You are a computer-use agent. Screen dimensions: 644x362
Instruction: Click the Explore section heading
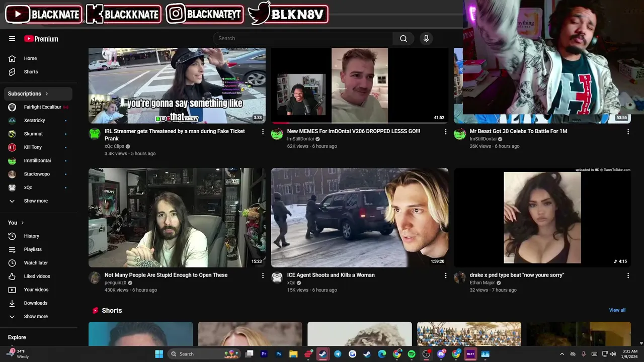coord(17,337)
